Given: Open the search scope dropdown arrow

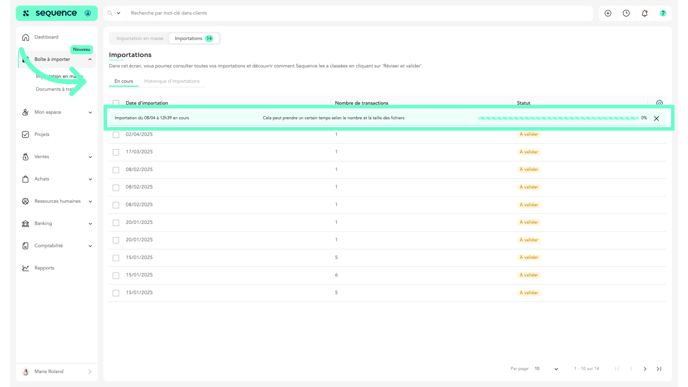Looking at the screenshot, I should (x=118, y=13).
